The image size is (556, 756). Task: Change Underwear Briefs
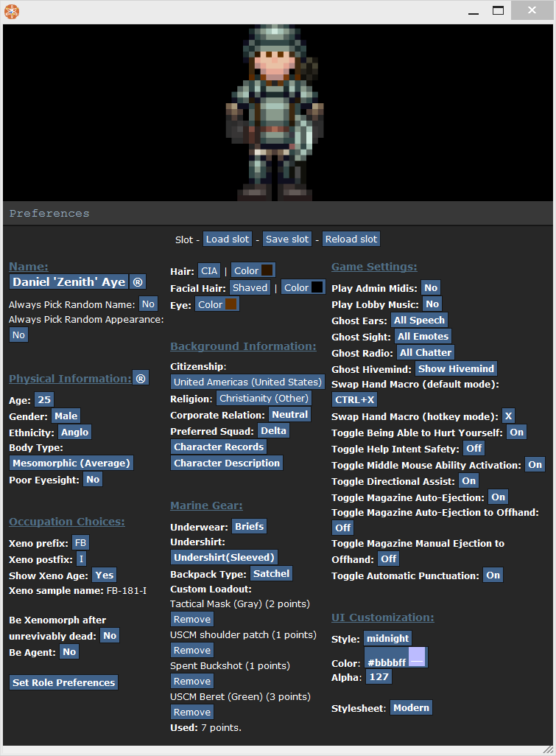(249, 527)
